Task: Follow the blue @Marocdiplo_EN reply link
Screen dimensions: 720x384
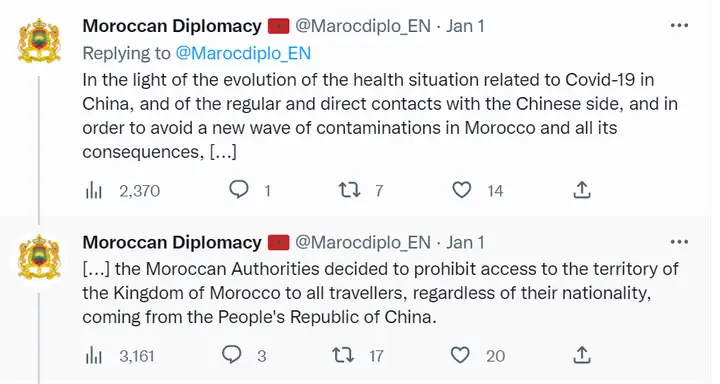Action: pyautogui.click(x=243, y=53)
